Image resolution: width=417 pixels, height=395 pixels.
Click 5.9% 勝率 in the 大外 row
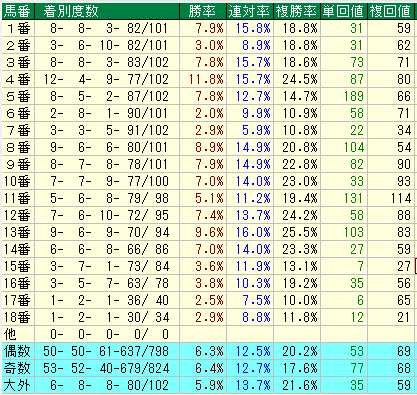[x=209, y=385]
